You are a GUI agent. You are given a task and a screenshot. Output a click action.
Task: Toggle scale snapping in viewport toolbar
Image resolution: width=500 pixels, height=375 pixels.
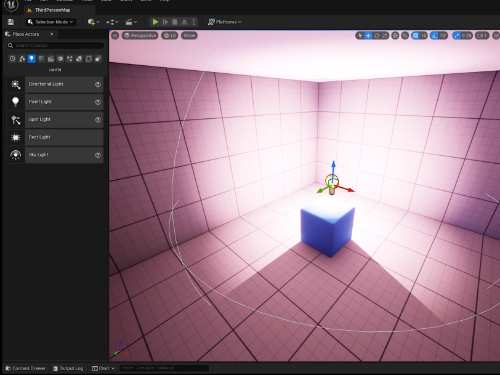pyautogui.click(x=462, y=35)
